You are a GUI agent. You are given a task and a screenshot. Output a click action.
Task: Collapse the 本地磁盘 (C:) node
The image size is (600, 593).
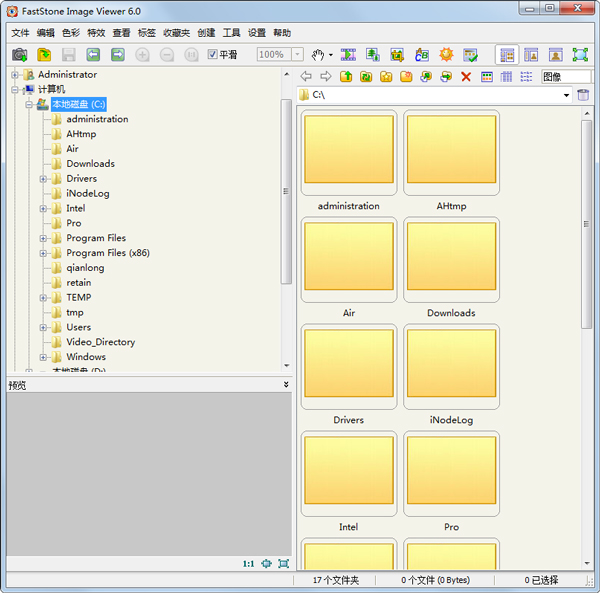(29, 104)
